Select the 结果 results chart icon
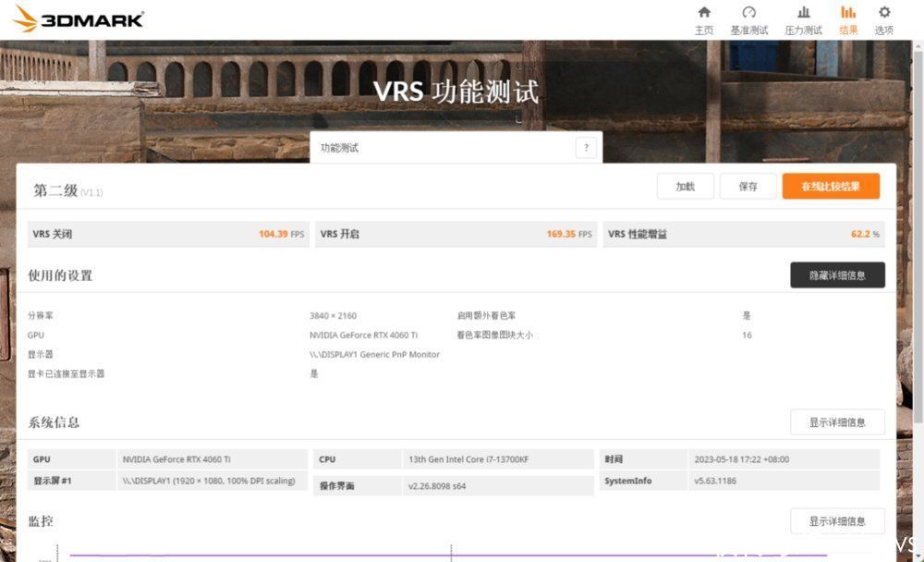The image size is (924, 562). [x=848, y=20]
